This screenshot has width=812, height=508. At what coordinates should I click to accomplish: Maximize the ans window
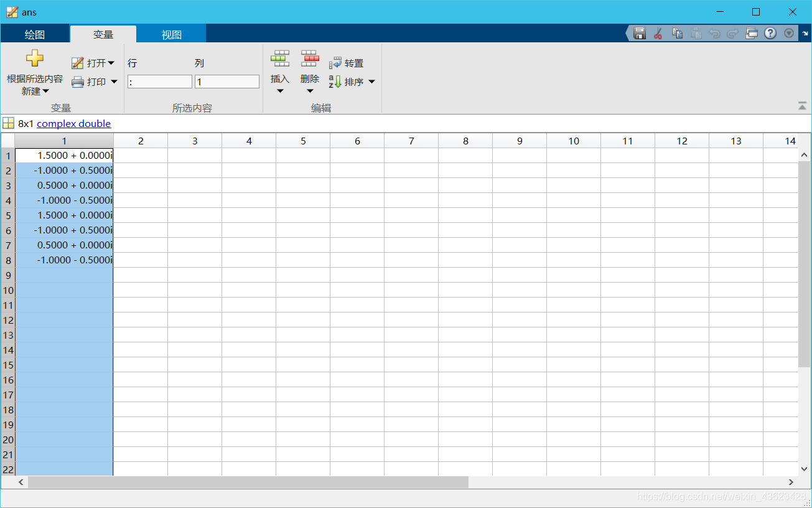756,12
